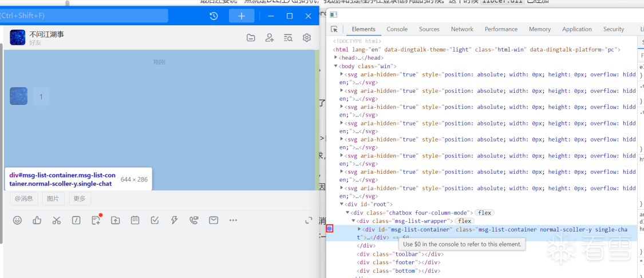The width and height of the screenshot is (644, 278).
Task: Activate DevTools inspect element picker icon
Action: [x=334, y=29]
